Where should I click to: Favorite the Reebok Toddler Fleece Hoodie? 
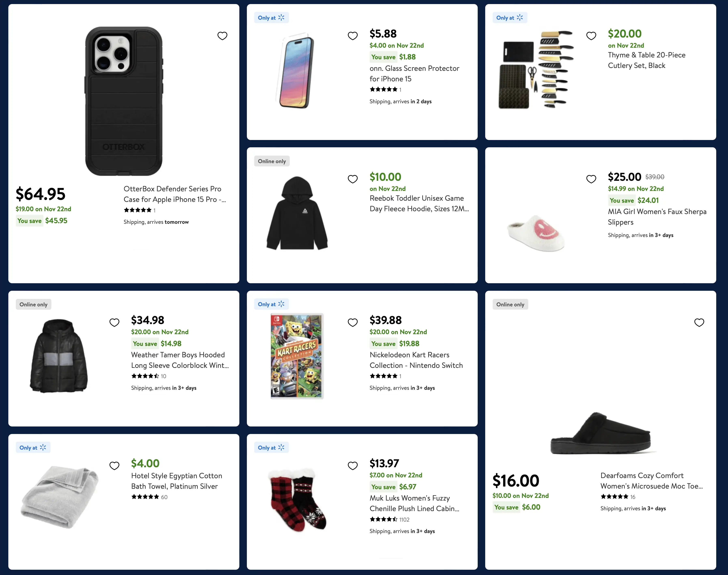tap(352, 179)
